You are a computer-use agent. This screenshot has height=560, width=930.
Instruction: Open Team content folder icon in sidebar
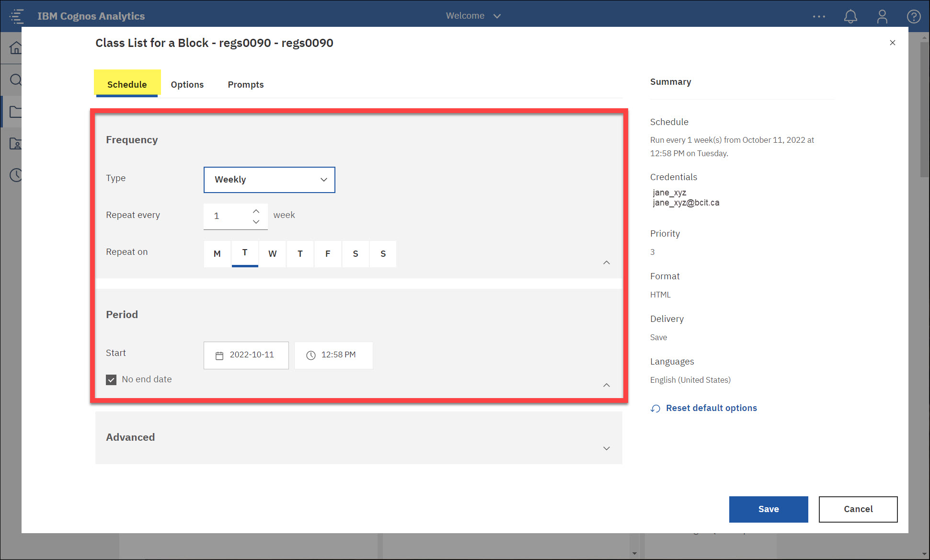point(16,112)
